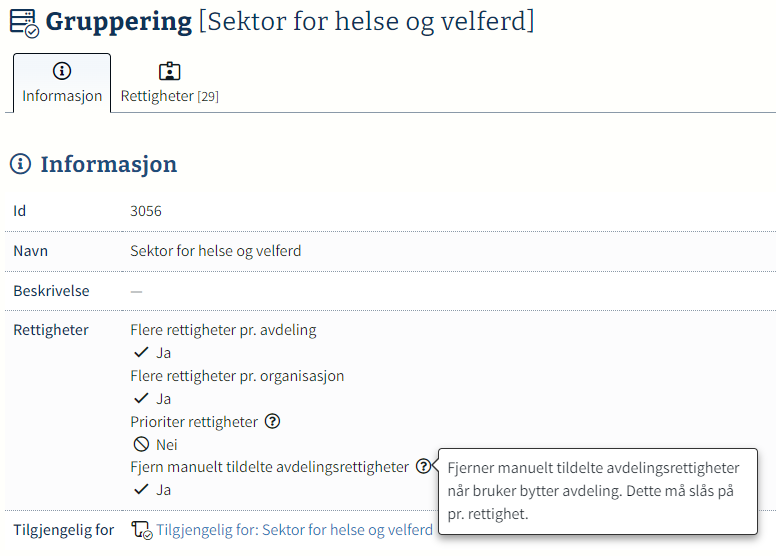Click the Nei prohibited icon under Prioriter rettigheter
Screen dimensions: 776x556
tap(141, 444)
